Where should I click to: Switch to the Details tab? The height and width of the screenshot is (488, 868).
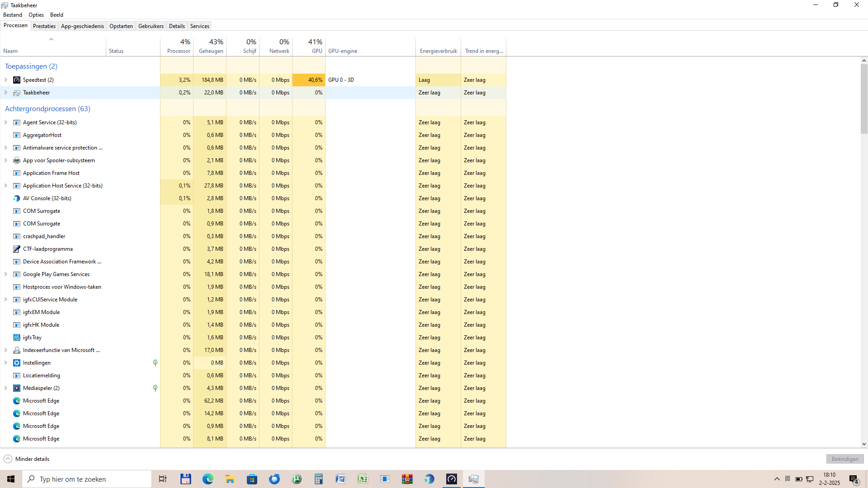[177, 26]
